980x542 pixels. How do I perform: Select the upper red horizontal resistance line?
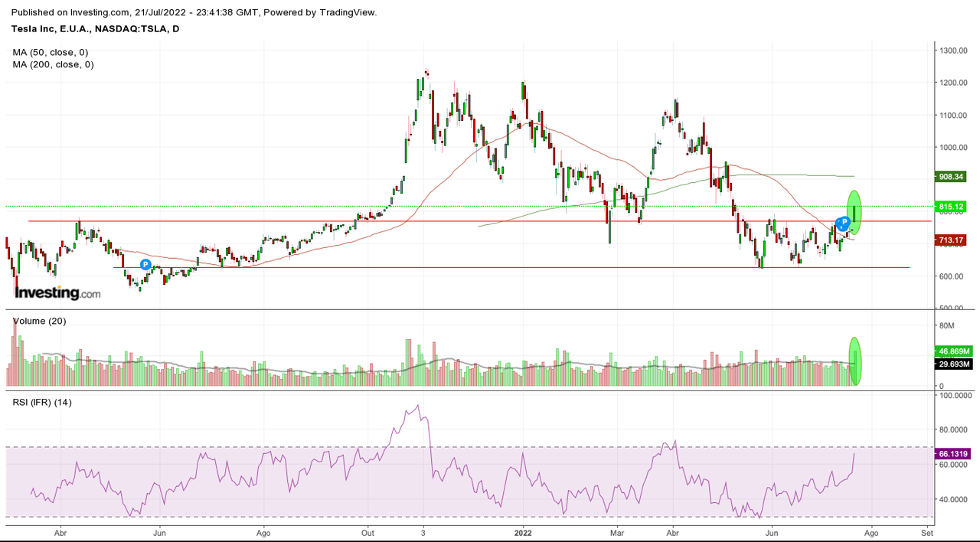[480, 221]
